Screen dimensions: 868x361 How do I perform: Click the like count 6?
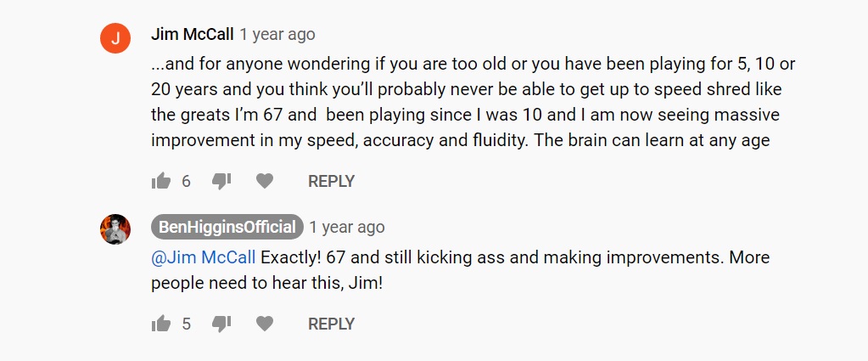(186, 181)
